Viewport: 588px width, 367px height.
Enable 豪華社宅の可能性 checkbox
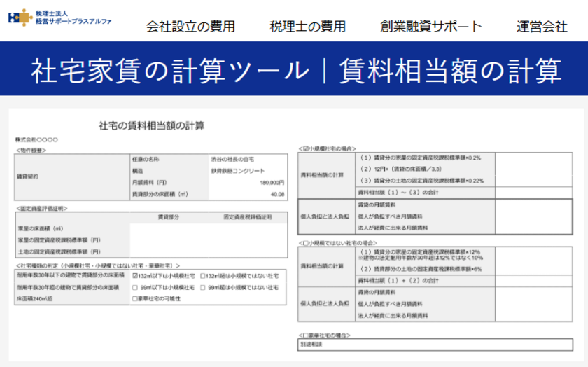(135, 298)
